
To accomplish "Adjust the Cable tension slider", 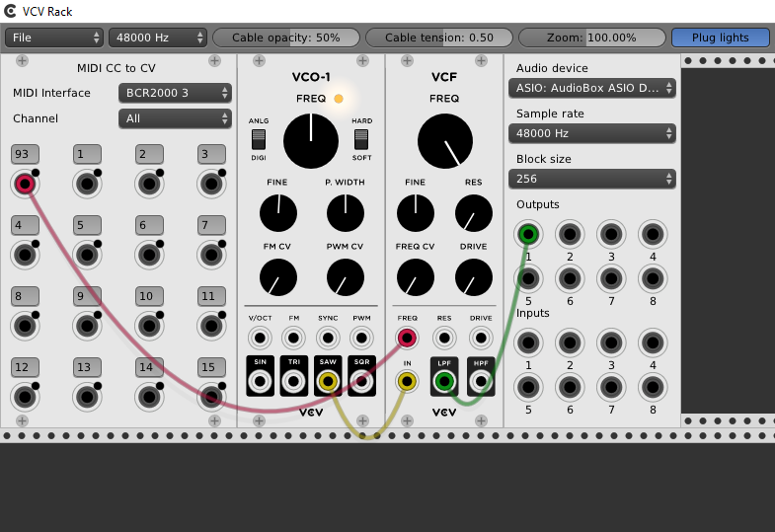I will point(439,38).
